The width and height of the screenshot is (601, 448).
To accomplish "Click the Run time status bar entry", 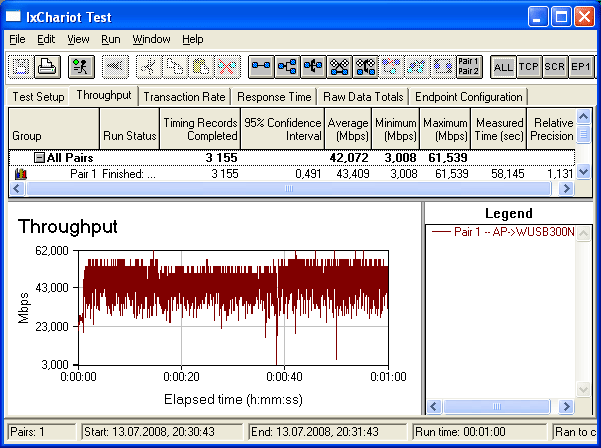I will coord(479,432).
